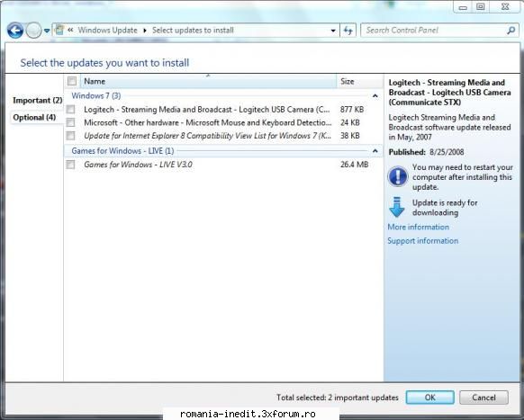The width and height of the screenshot is (524, 420).
Task: Open the recent pages dropdown beside Forward
Action: click(47, 31)
